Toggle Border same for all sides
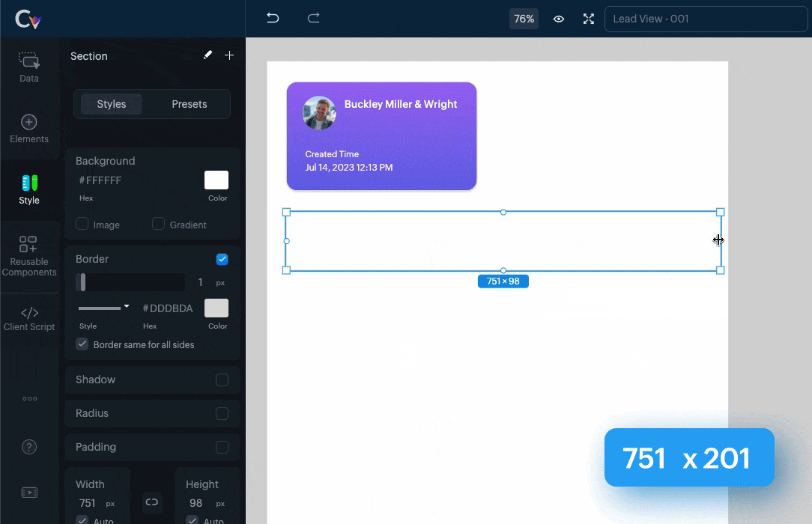This screenshot has height=524, width=812. [82, 344]
